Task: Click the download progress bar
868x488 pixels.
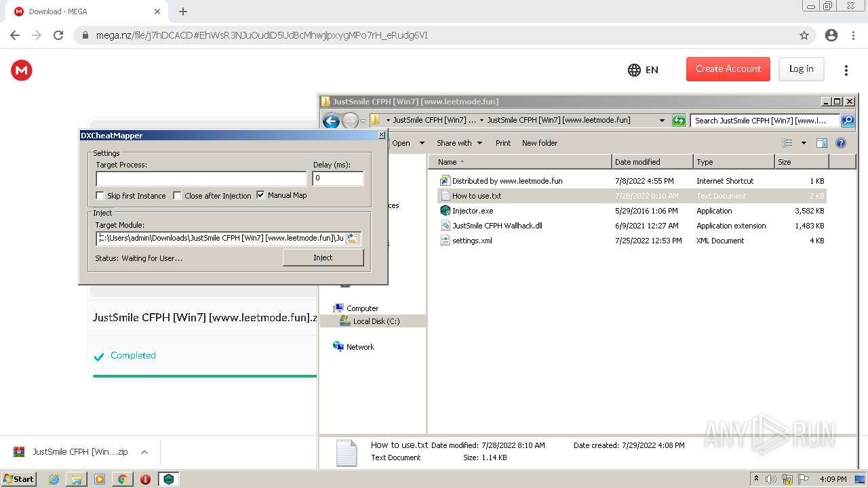Action: coord(205,375)
